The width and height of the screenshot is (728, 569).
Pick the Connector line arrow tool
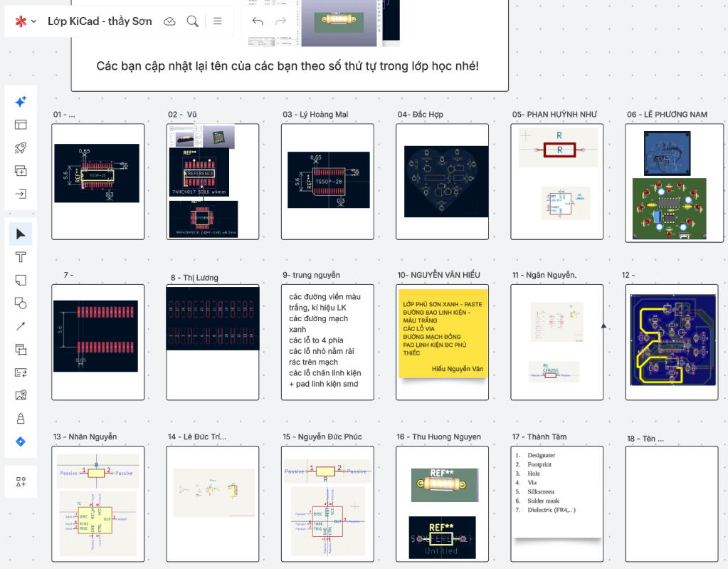21,327
